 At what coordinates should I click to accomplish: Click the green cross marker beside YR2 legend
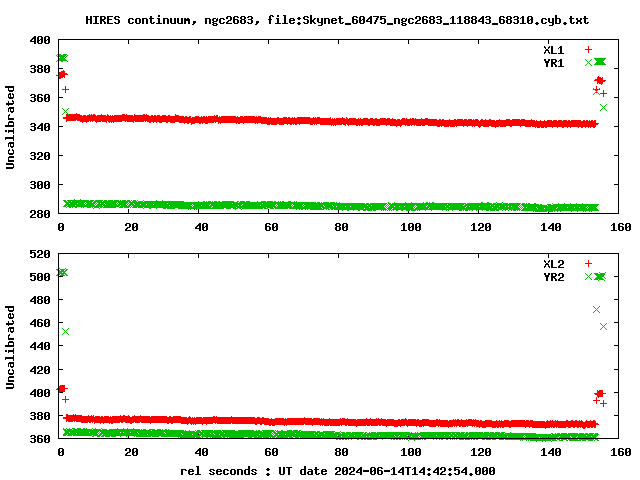[x=588, y=276]
